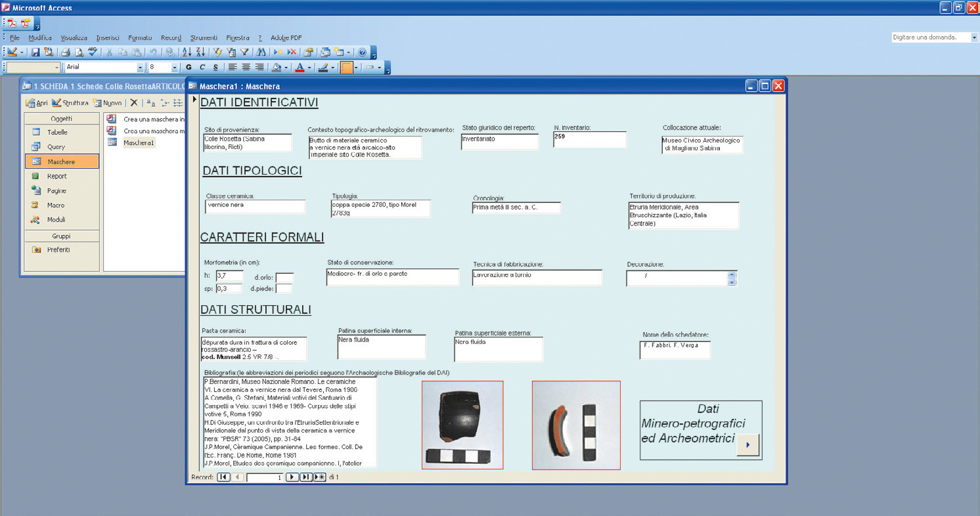Open the special effect dropdown arrow
980x516 pixels.
point(380,67)
